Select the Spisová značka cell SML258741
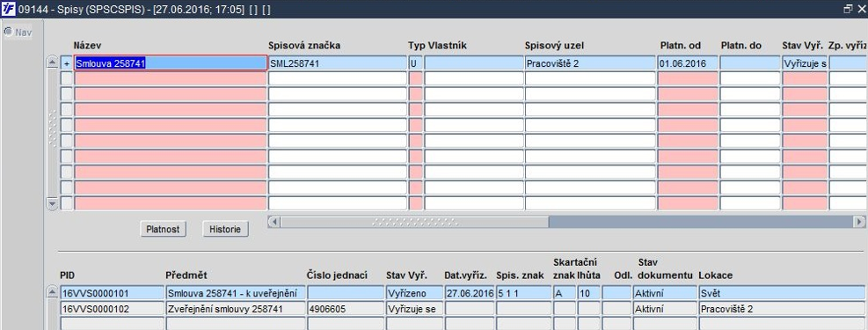The image size is (868, 330). point(338,63)
